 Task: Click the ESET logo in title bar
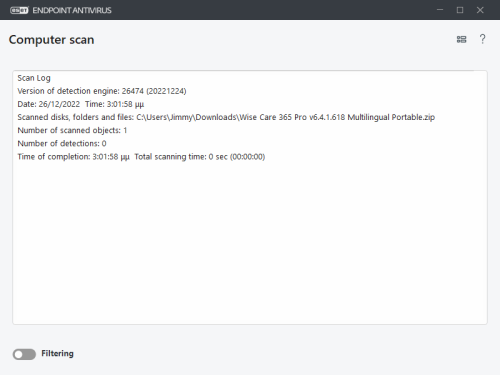(19, 10)
